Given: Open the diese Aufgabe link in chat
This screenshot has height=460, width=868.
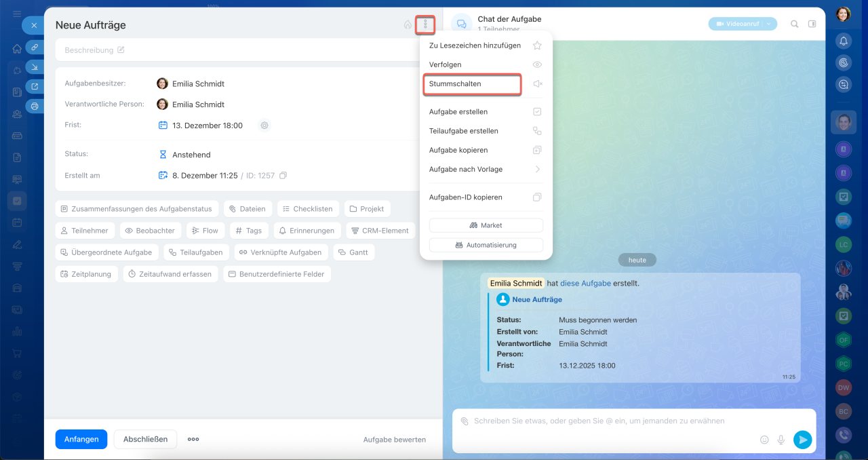Looking at the screenshot, I should (585, 283).
